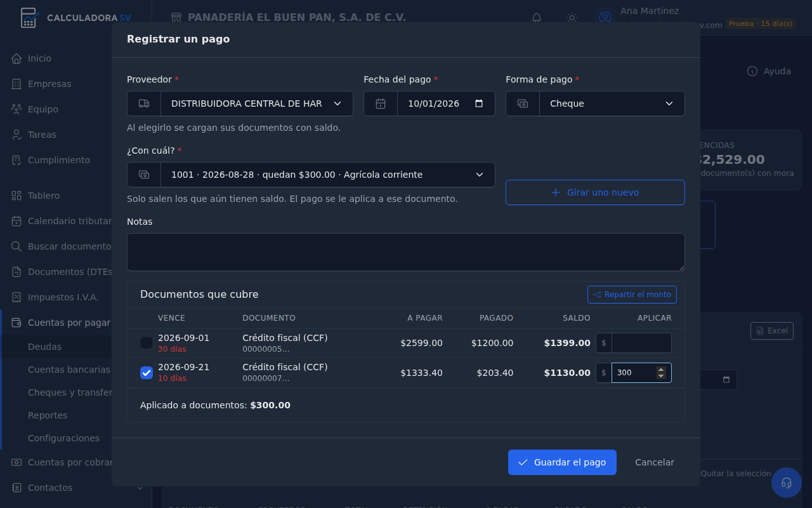Open the Forma de pago Cheque dropdown

612,104
